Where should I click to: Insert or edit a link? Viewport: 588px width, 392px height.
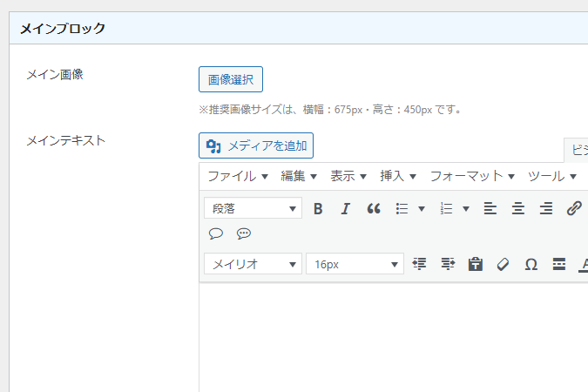(574, 208)
